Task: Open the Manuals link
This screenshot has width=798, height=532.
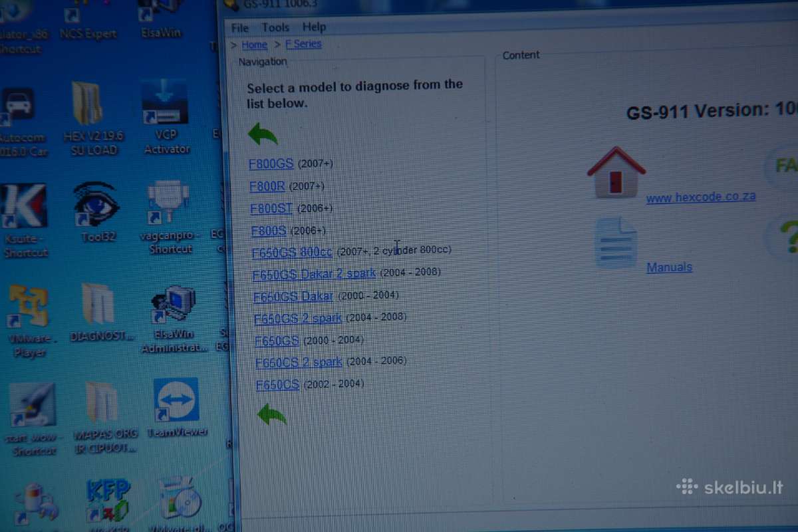Action: coord(670,267)
